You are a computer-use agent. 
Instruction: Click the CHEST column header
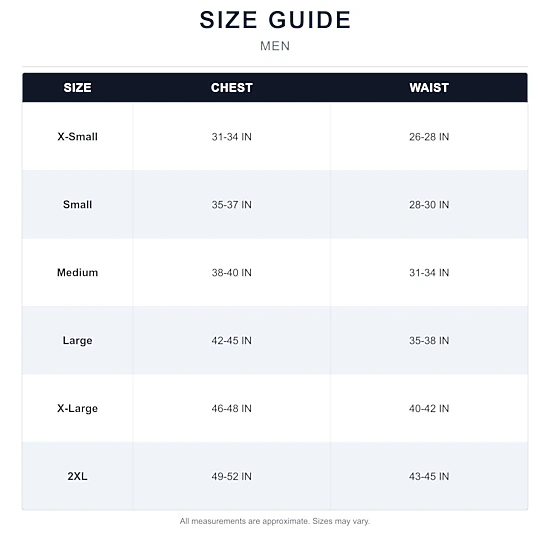(232, 88)
